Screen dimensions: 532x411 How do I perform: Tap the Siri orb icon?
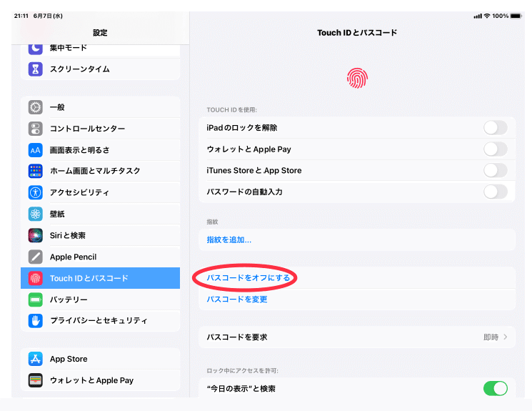[35, 235]
